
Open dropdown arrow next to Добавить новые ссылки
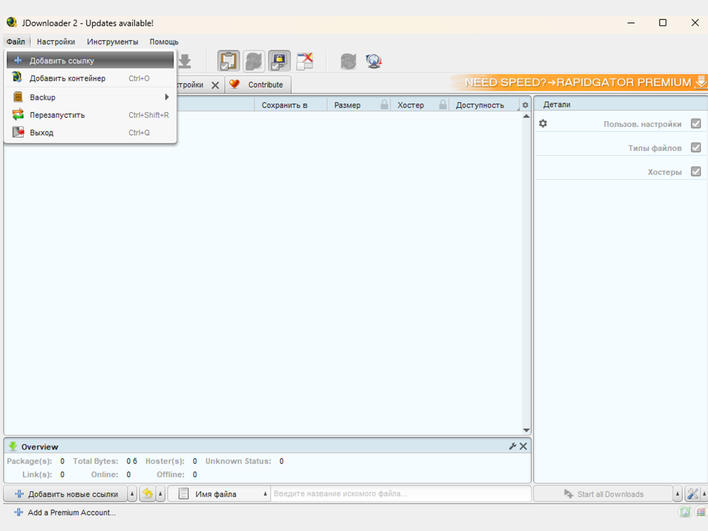click(132, 494)
